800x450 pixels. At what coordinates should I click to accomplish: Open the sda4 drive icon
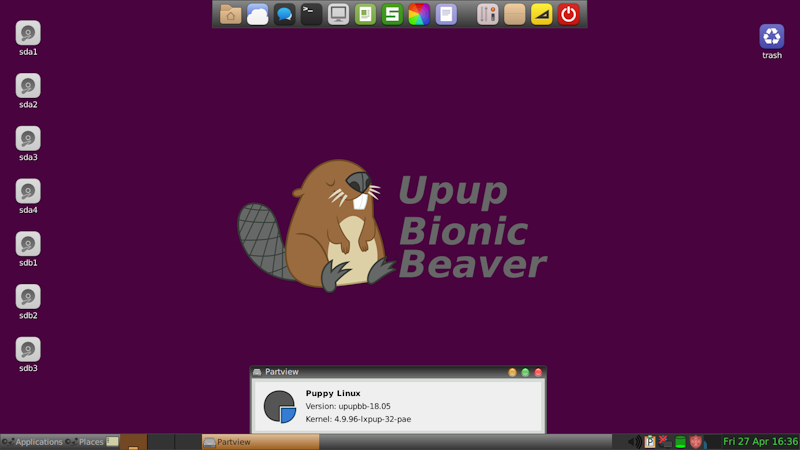[x=28, y=196]
